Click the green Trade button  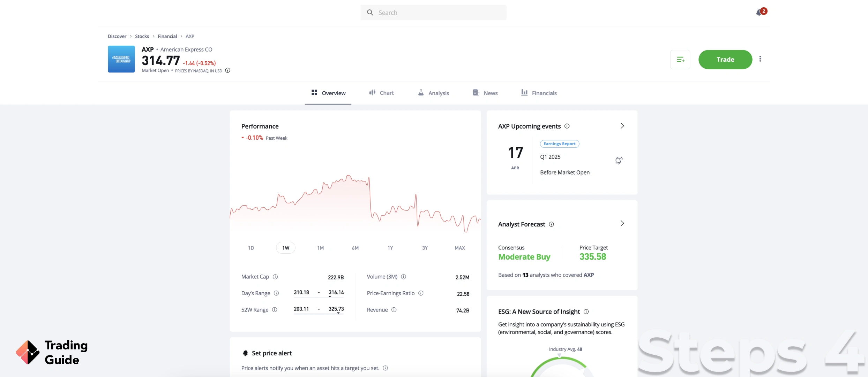pos(725,60)
